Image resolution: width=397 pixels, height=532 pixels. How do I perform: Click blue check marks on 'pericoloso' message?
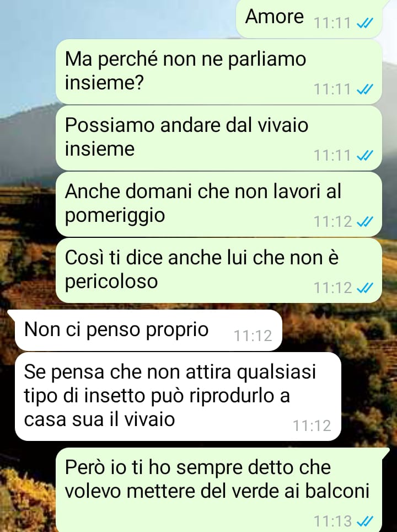(366, 288)
